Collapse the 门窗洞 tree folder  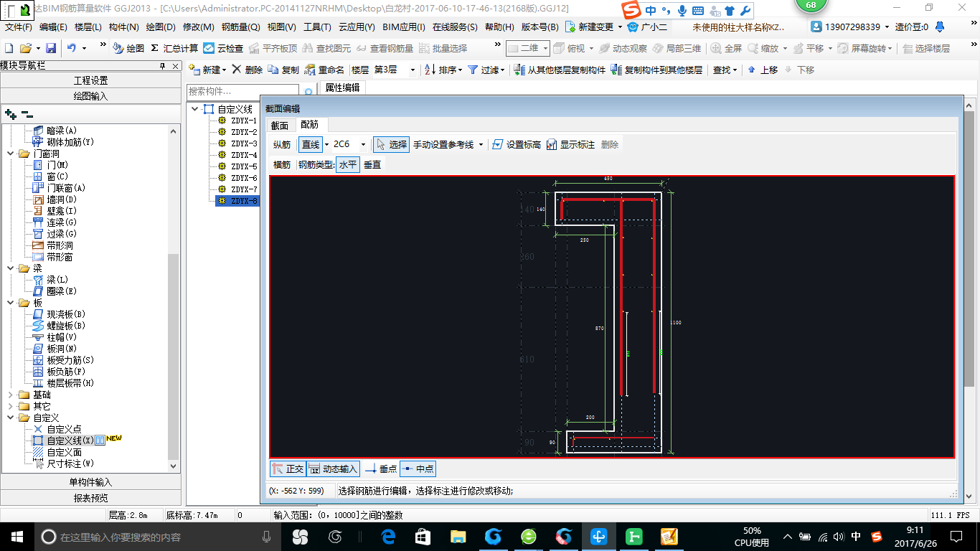pyautogui.click(x=11, y=154)
